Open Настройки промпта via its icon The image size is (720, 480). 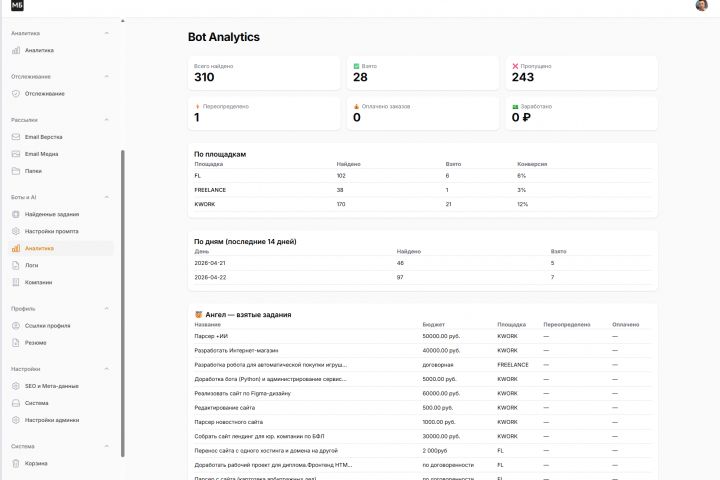click(x=16, y=231)
